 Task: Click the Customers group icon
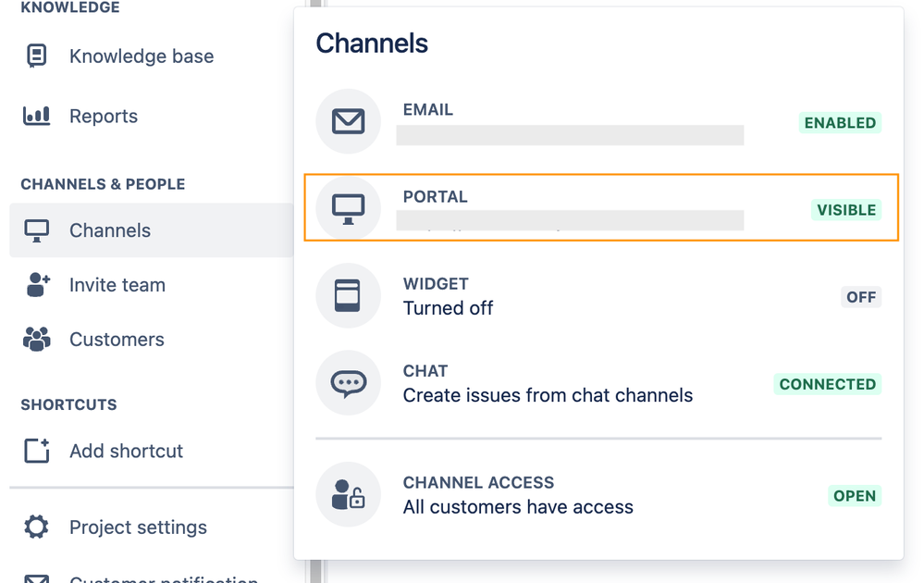point(36,340)
